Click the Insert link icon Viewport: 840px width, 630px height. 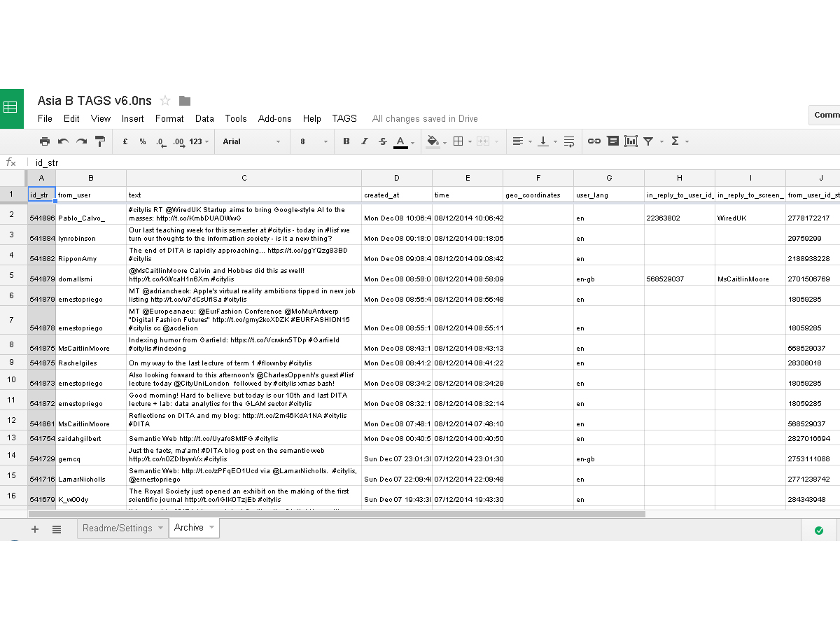[x=594, y=141]
